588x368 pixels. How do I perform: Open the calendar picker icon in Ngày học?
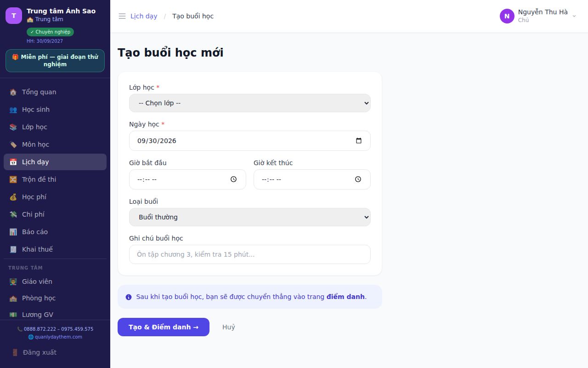(359, 141)
